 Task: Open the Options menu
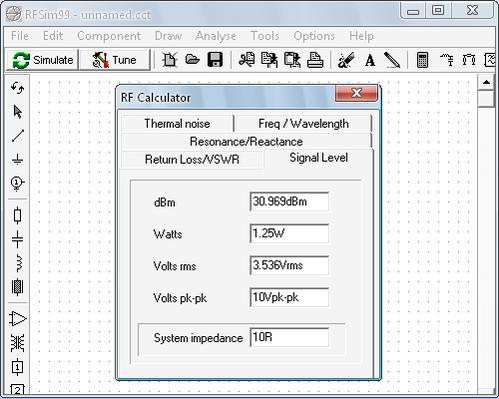pos(314,36)
